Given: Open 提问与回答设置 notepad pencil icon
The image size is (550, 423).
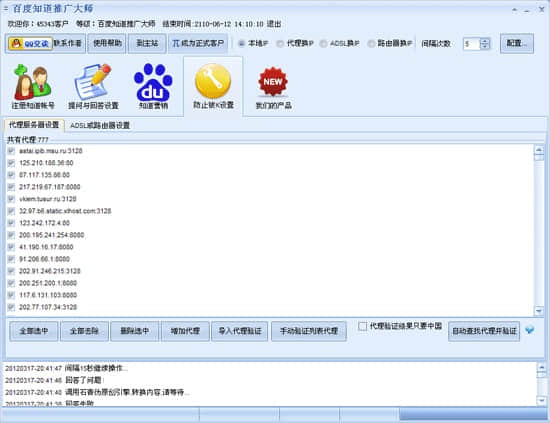Looking at the screenshot, I should pos(93,87).
